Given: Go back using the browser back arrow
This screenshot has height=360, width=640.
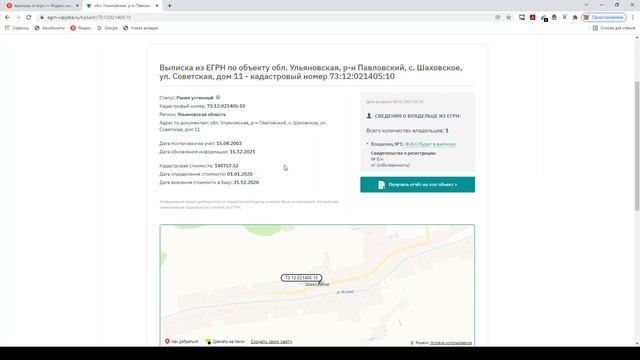Looking at the screenshot, I should coord(7,18).
